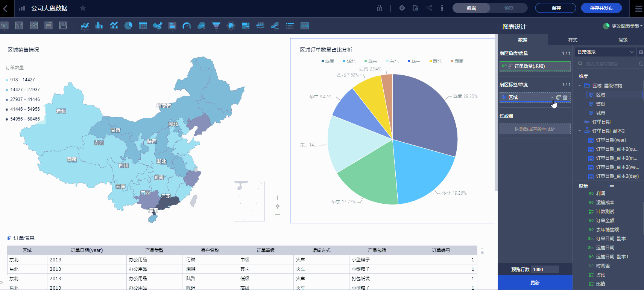Open the 高级 tab

[x=623, y=40]
